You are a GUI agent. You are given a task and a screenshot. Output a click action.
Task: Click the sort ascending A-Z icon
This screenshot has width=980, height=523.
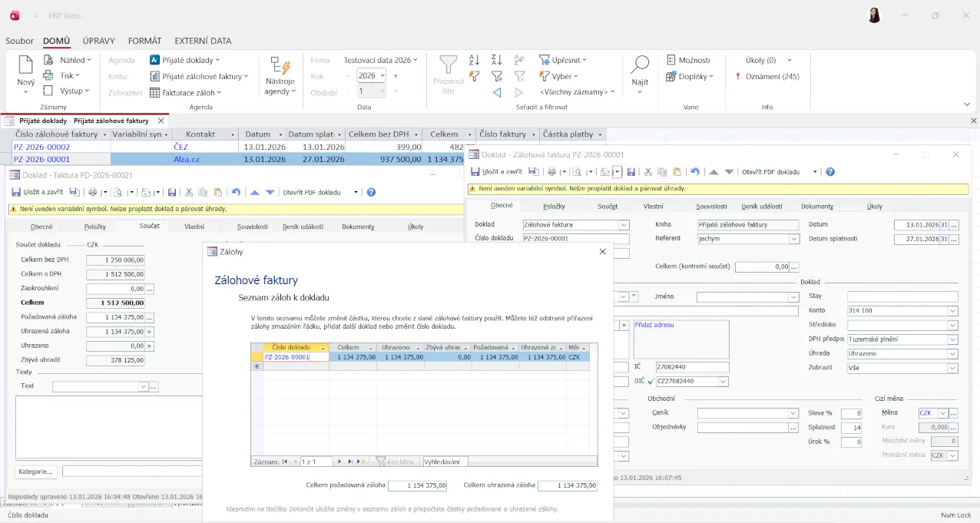tap(475, 60)
